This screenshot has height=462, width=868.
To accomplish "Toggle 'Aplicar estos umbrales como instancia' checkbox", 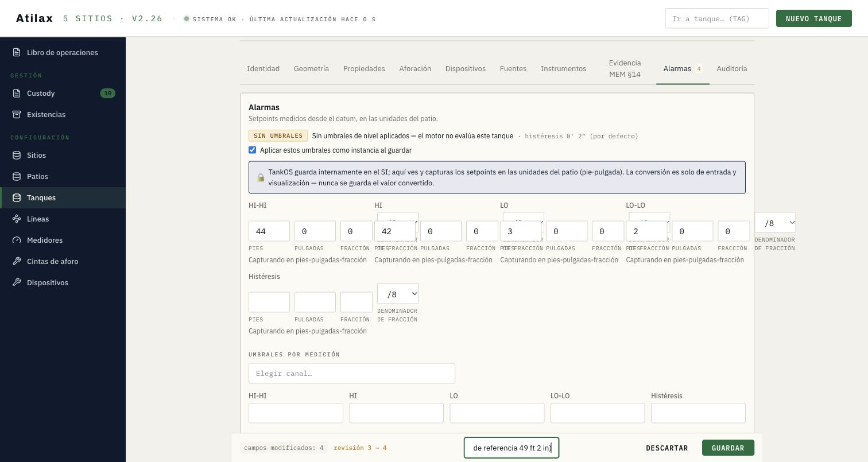I will [x=252, y=150].
